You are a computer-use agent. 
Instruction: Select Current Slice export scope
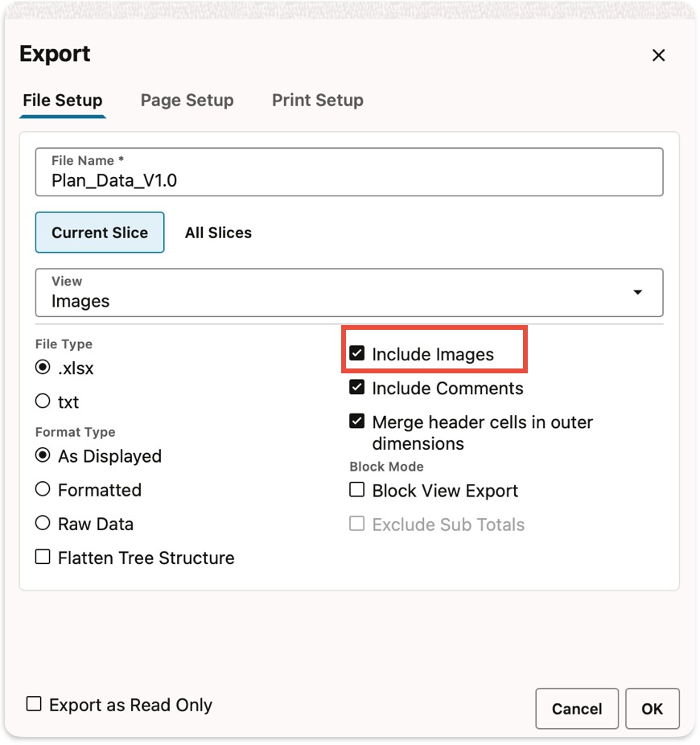click(x=99, y=233)
